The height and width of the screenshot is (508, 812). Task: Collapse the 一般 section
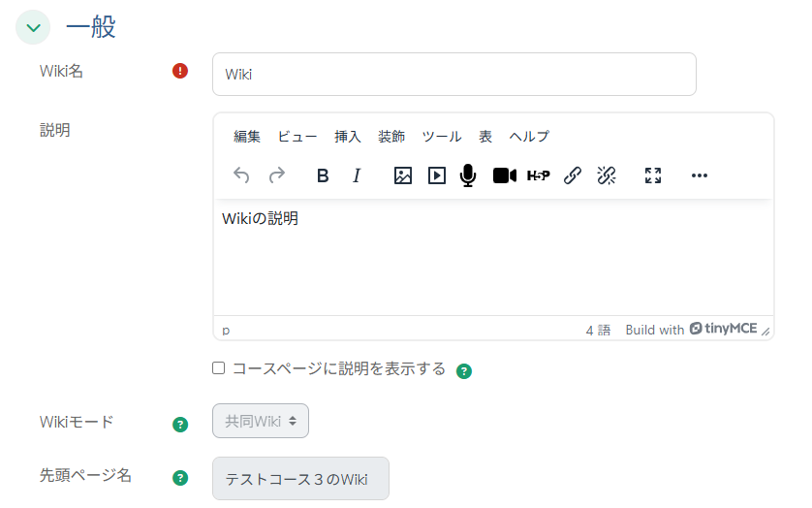pos(33,27)
